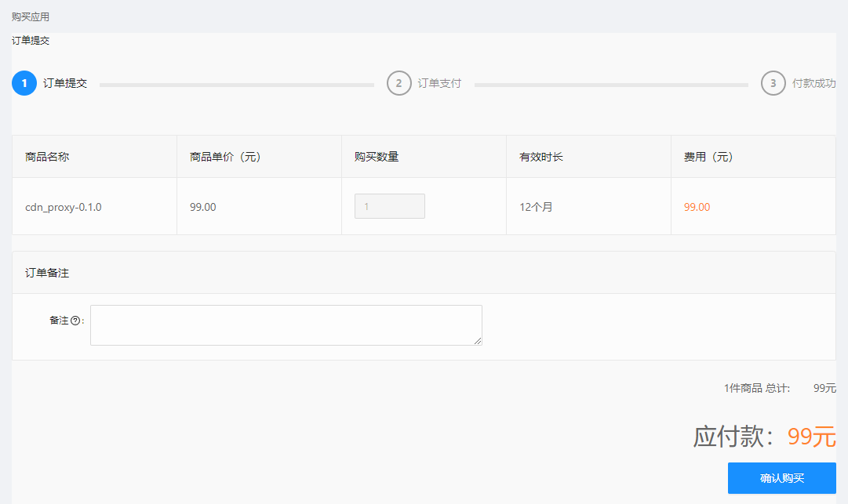Select the 订单支付 step label
The image size is (848, 504).
click(x=439, y=83)
